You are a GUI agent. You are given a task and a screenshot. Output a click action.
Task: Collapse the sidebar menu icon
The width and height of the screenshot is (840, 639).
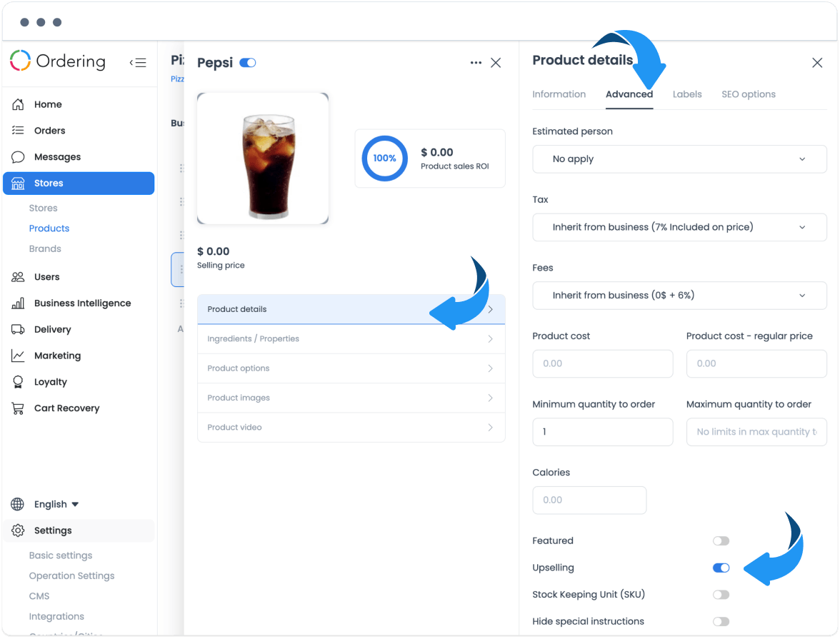[x=138, y=63]
